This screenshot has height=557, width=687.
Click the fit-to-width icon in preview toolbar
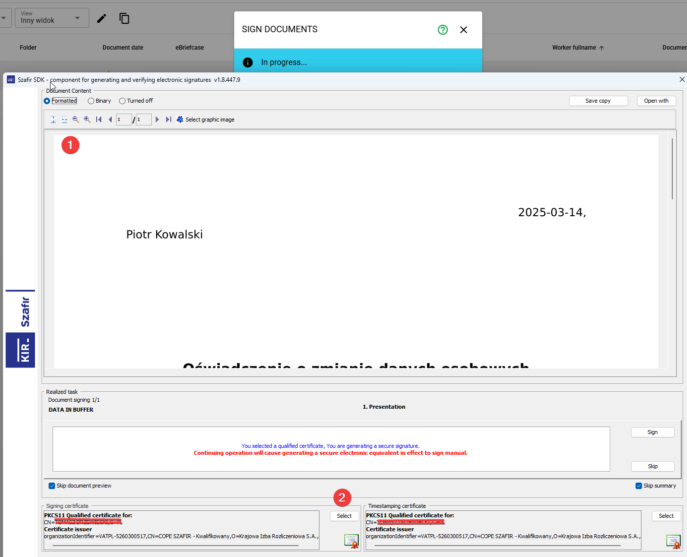[64, 120]
